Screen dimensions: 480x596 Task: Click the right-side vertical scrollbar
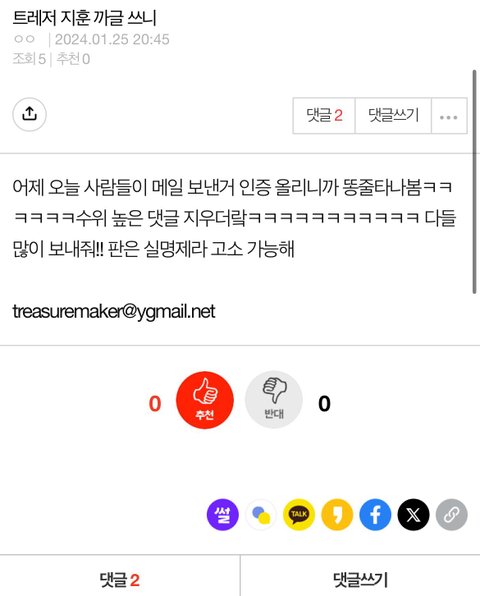pyautogui.click(x=474, y=182)
